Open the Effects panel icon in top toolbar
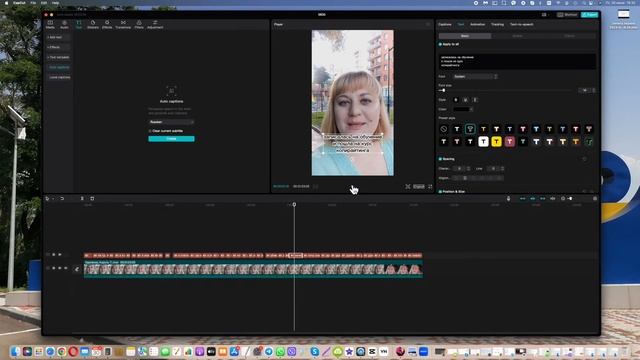Image resolution: width=640 pixels, height=360 pixels. [107, 24]
